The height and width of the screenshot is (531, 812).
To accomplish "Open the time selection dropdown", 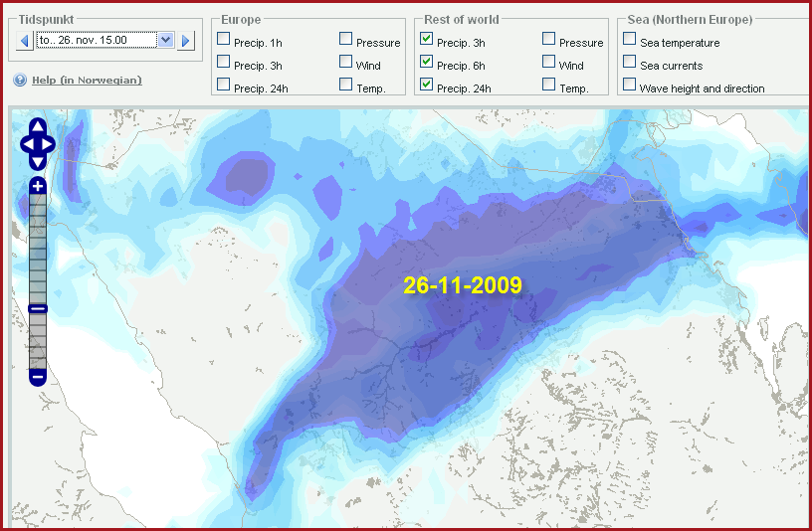I will (166, 40).
